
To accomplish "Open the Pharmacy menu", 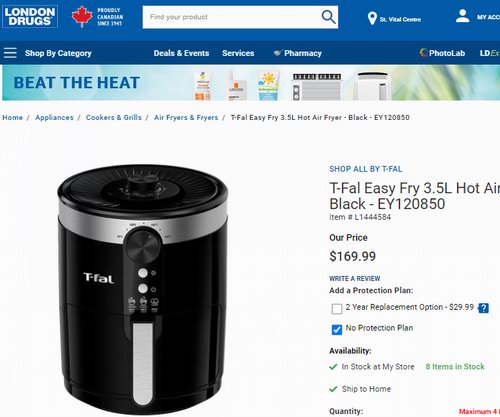I will [x=298, y=53].
